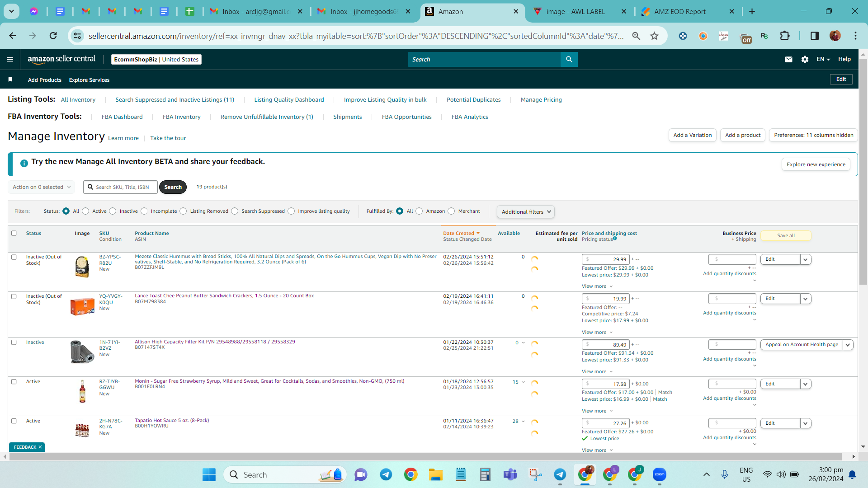Click the horizontal scrollbar below the table

click(x=425, y=457)
